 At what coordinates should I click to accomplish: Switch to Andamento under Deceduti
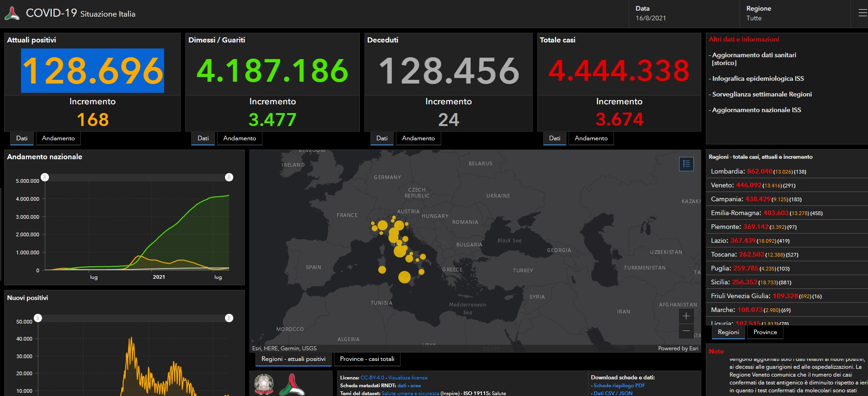418,138
